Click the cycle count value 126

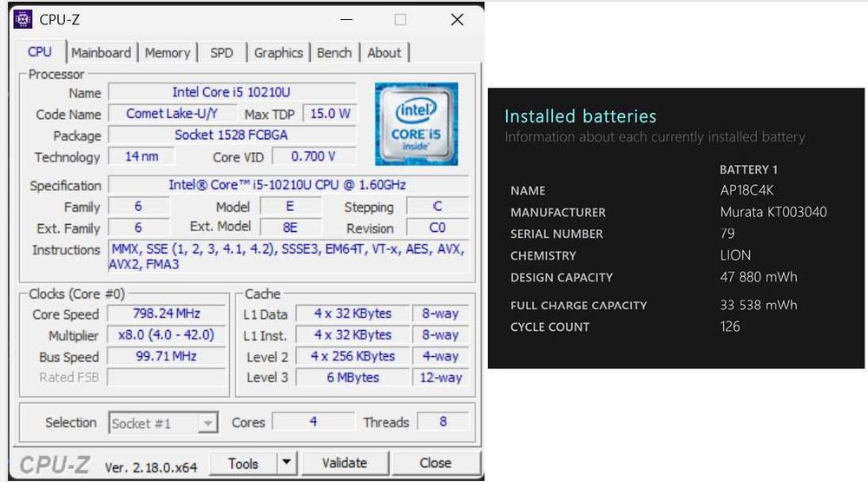tap(730, 327)
